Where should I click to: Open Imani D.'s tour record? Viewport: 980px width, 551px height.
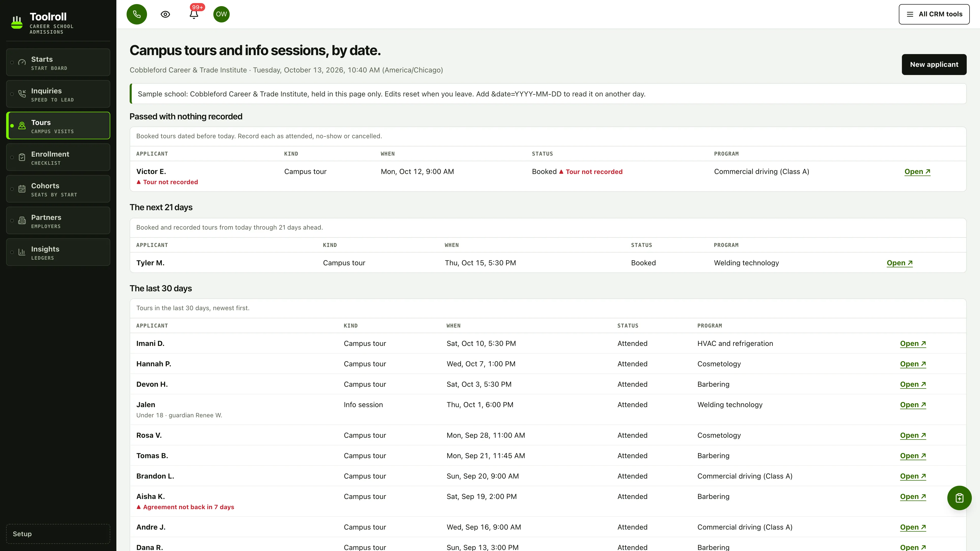tap(913, 343)
